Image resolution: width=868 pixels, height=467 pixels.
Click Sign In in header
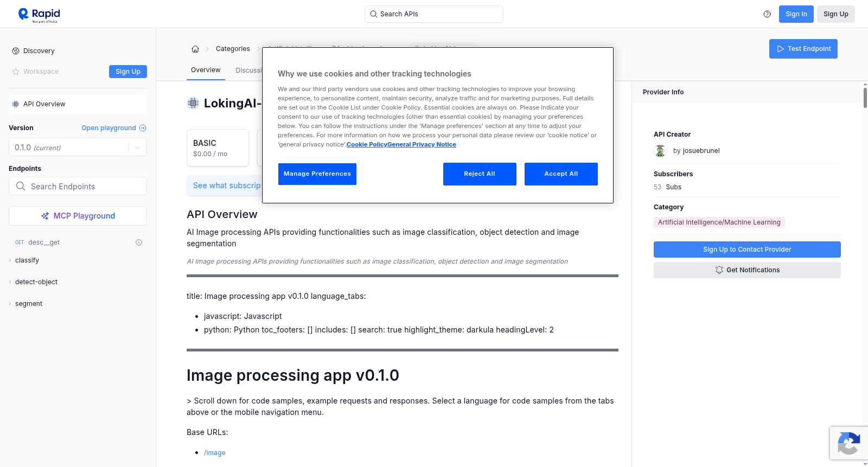click(x=796, y=14)
